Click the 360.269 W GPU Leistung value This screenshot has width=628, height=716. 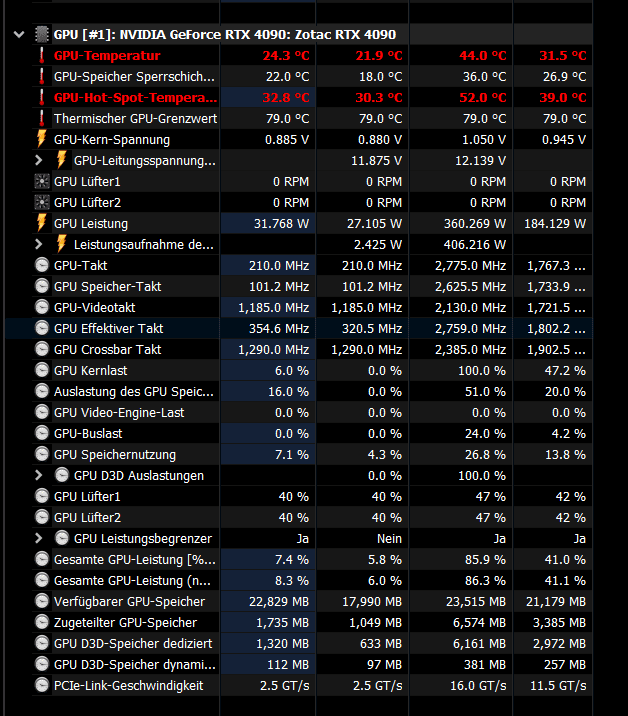tap(475, 224)
